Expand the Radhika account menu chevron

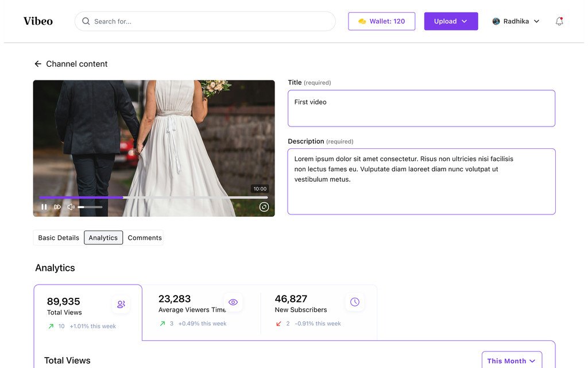[536, 21]
